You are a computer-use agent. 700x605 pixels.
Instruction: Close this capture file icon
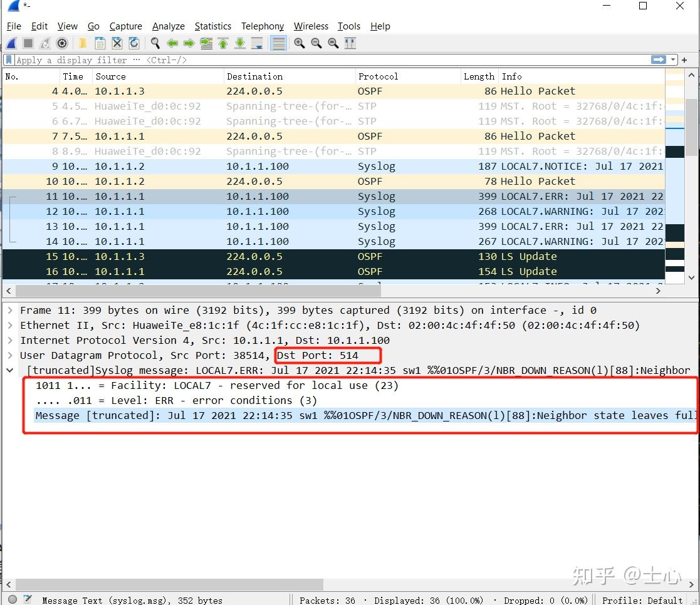(x=117, y=43)
